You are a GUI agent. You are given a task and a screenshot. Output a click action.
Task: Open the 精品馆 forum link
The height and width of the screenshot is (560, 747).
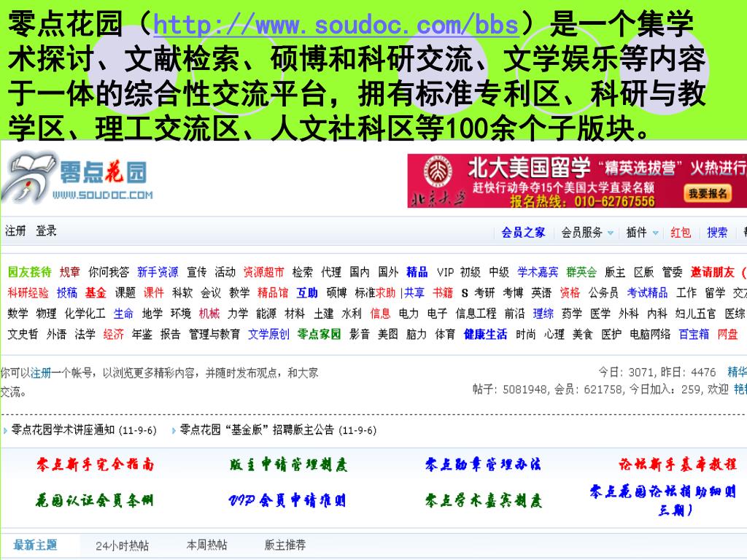pos(273,292)
